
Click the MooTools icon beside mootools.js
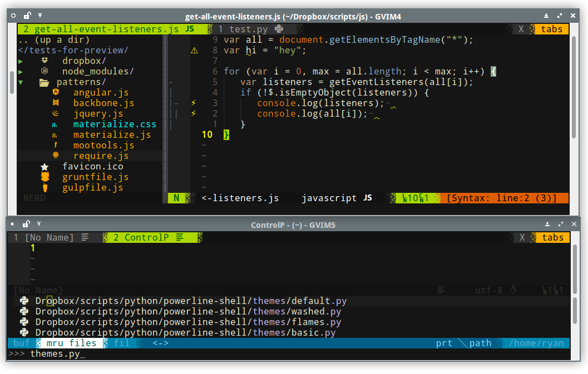pos(56,145)
